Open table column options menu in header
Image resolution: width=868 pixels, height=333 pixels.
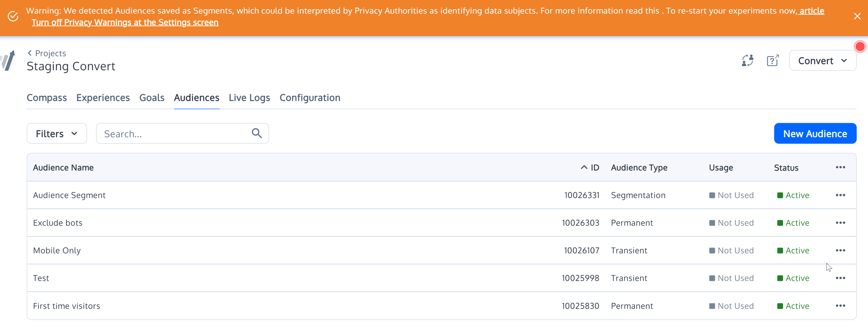click(840, 167)
